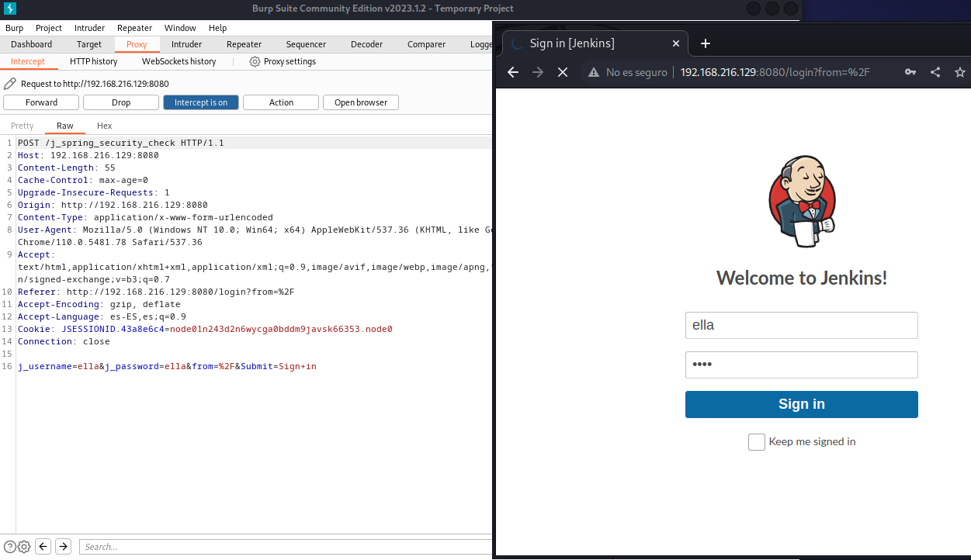Screen dimensions: 971x560
Task: Click the 'No es seguro' warning icon
Action: [x=594, y=72]
